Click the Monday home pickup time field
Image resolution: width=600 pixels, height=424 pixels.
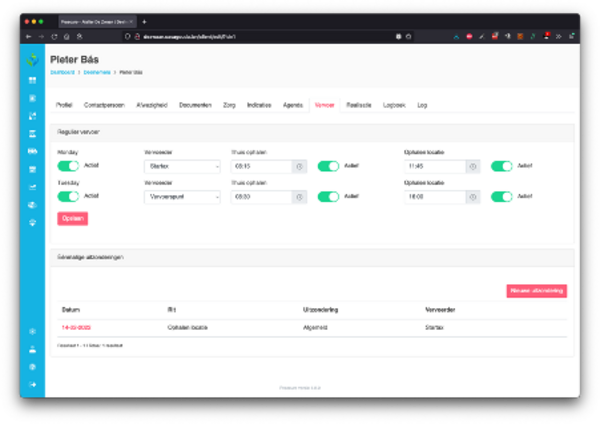point(261,166)
